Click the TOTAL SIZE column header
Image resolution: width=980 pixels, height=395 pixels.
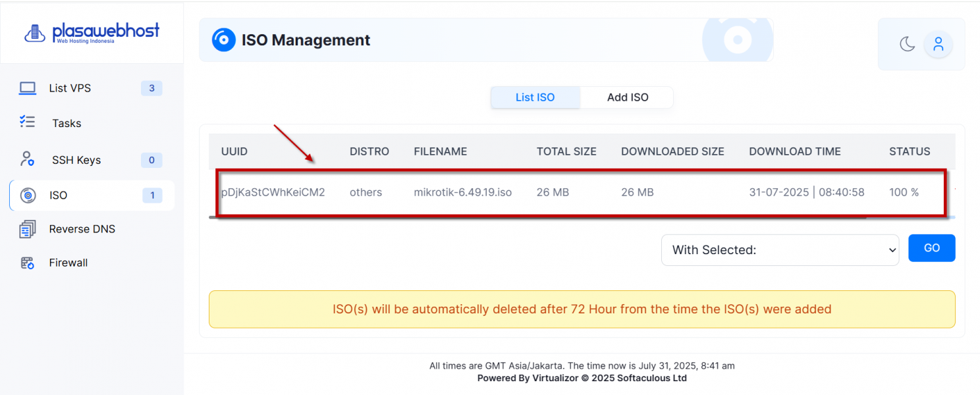(566, 151)
